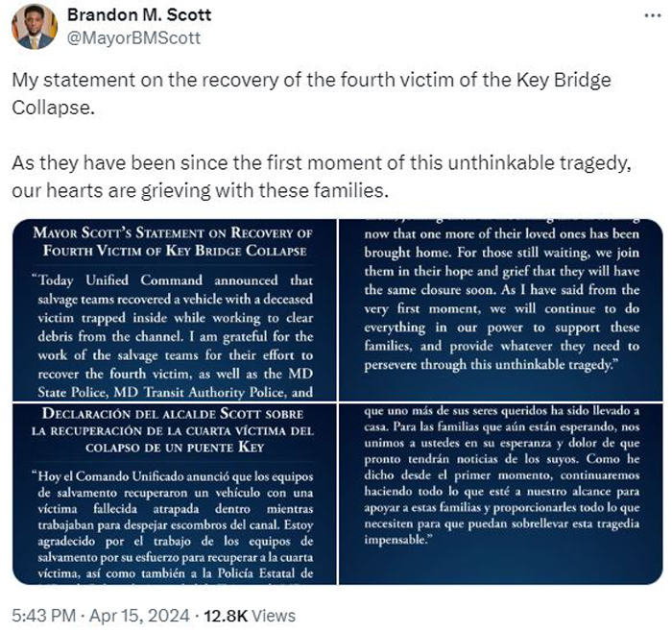672x632 pixels.
Task: Click the Apr 15, 2024 date
Action: click(139, 616)
